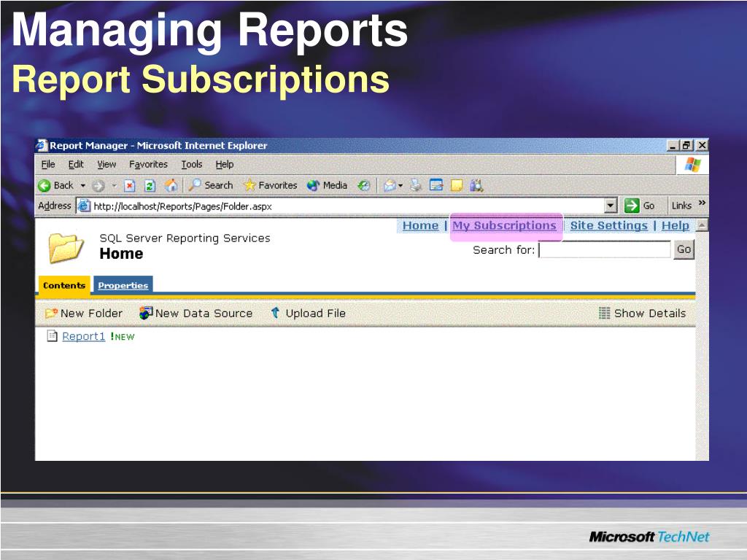Open the Help menu
The width and height of the screenshot is (747, 560).
click(x=225, y=164)
